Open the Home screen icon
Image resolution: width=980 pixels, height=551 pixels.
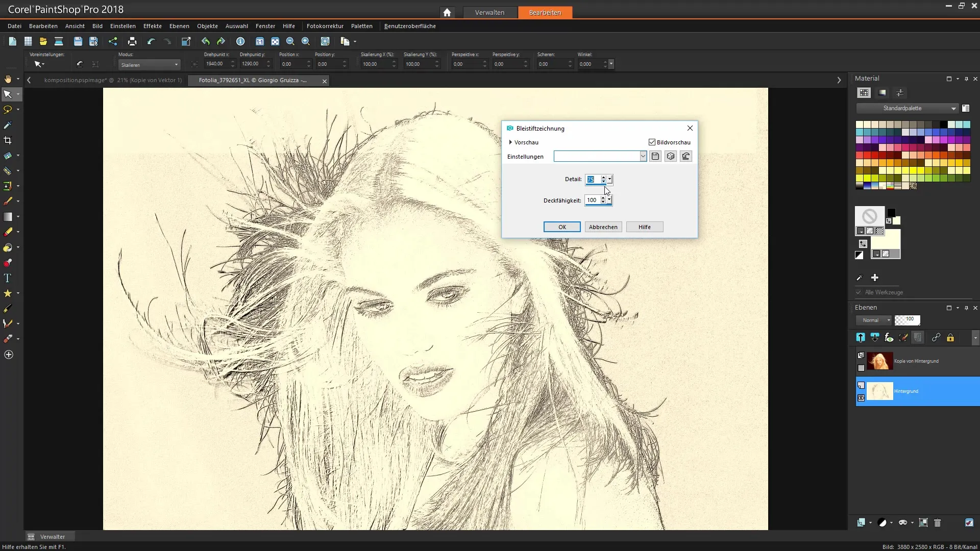pyautogui.click(x=447, y=12)
